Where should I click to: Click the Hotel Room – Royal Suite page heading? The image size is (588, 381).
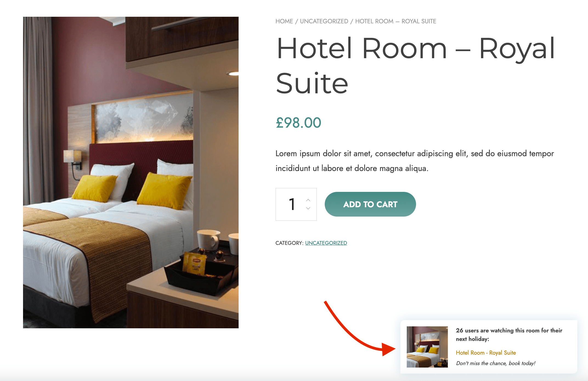415,66
